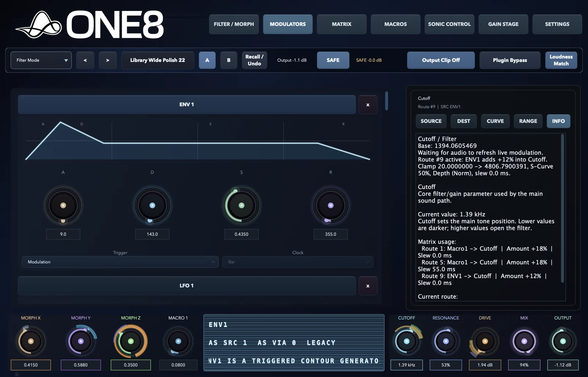
Task: Click the RESONANCE value 53%
Action: click(446, 365)
